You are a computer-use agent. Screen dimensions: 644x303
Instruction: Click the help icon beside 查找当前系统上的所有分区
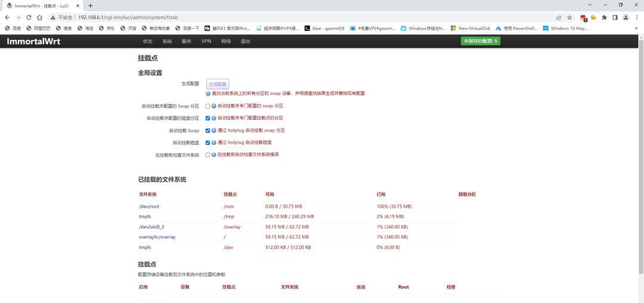point(208,94)
